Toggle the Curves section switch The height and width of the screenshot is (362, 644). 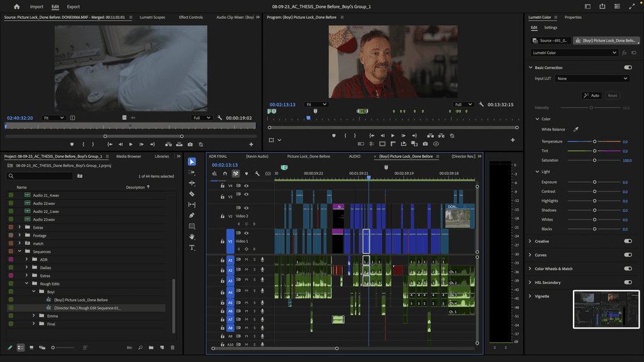click(628, 255)
